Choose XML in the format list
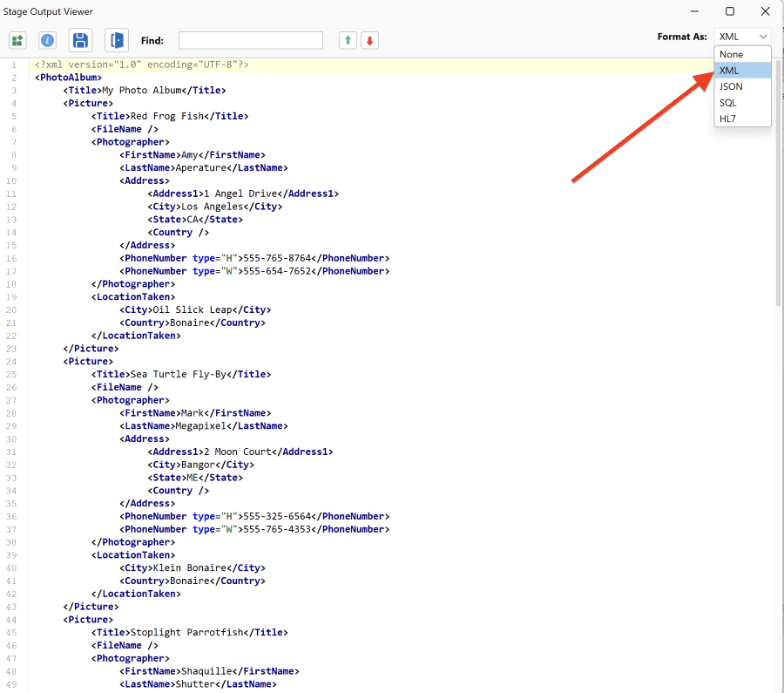Image resolution: width=784 pixels, height=693 pixels. point(742,71)
